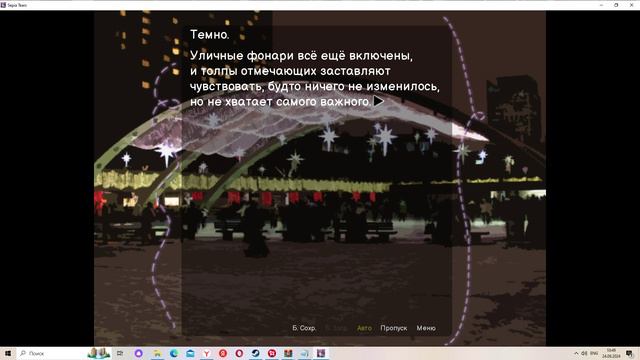Open the game 'Меню'
640x360 pixels.
pyautogui.click(x=426, y=328)
